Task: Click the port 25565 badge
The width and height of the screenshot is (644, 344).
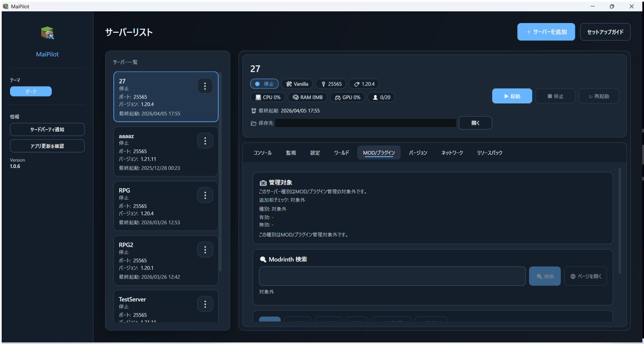Action: click(331, 84)
